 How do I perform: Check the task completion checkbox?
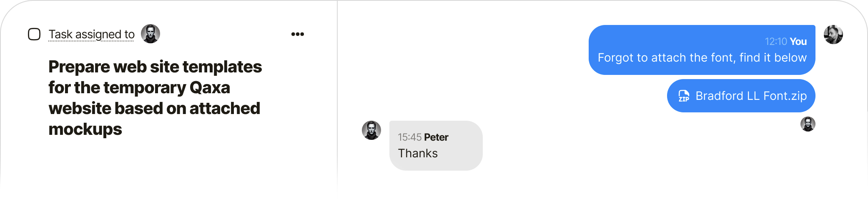pyautogui.click(x=34, y=34)
